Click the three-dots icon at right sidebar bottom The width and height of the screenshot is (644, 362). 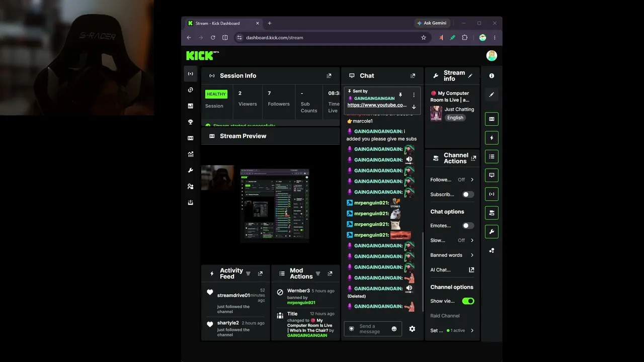click(x=492, y=250)
